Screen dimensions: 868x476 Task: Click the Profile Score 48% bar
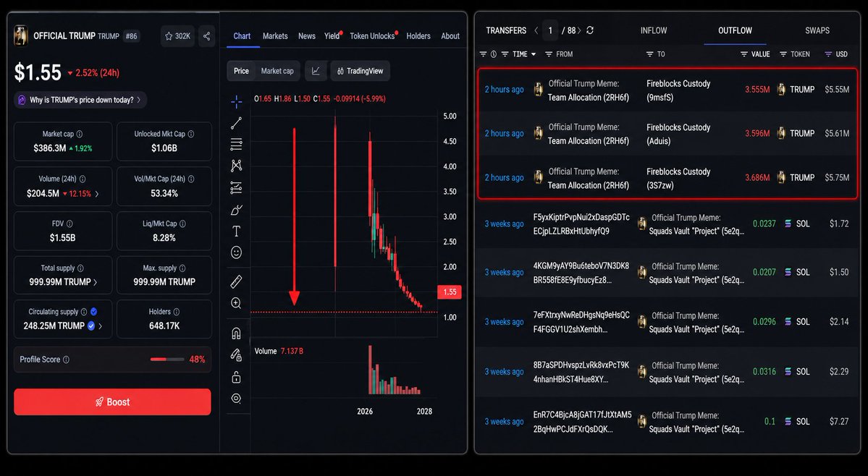167,360
